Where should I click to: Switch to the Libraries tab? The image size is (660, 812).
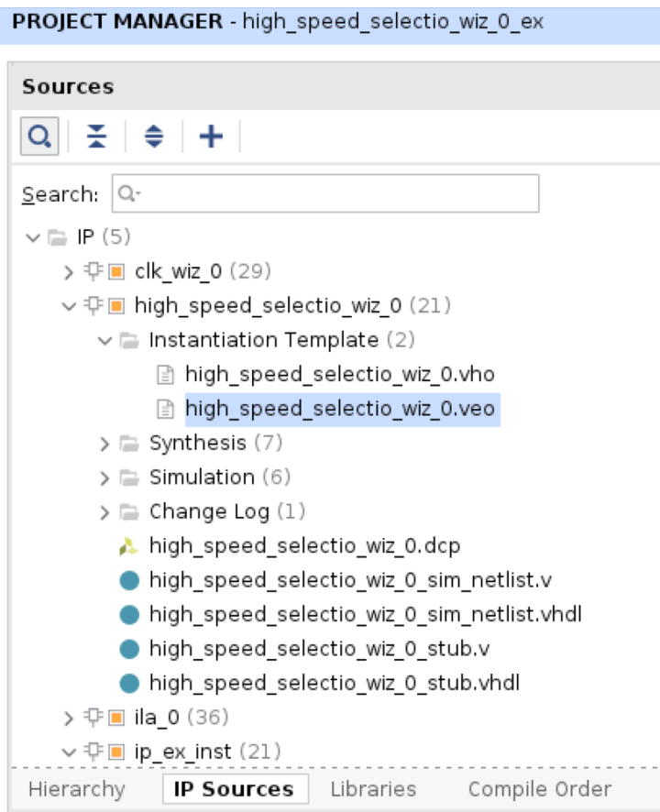coord(373,789)
